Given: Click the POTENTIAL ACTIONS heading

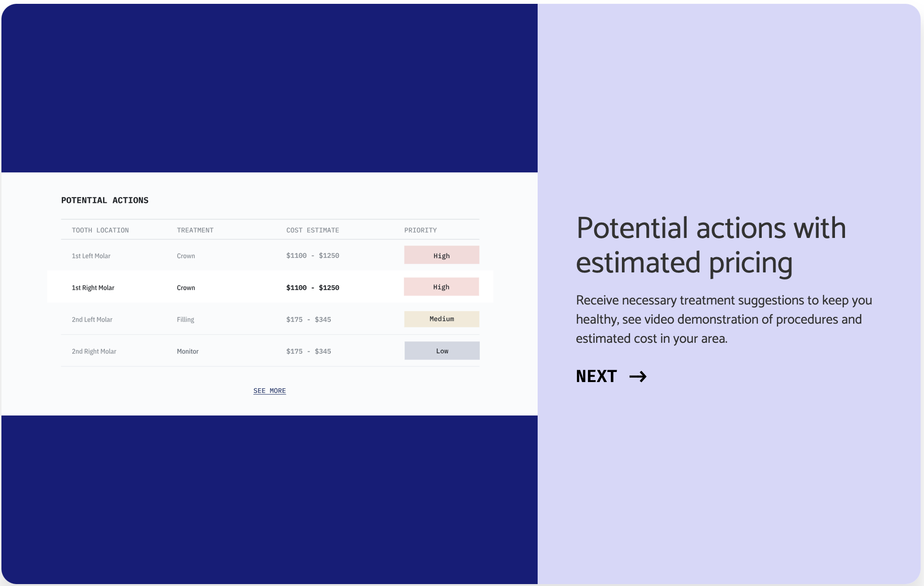Looking at the screenshot, I should [x=105, y=200].
